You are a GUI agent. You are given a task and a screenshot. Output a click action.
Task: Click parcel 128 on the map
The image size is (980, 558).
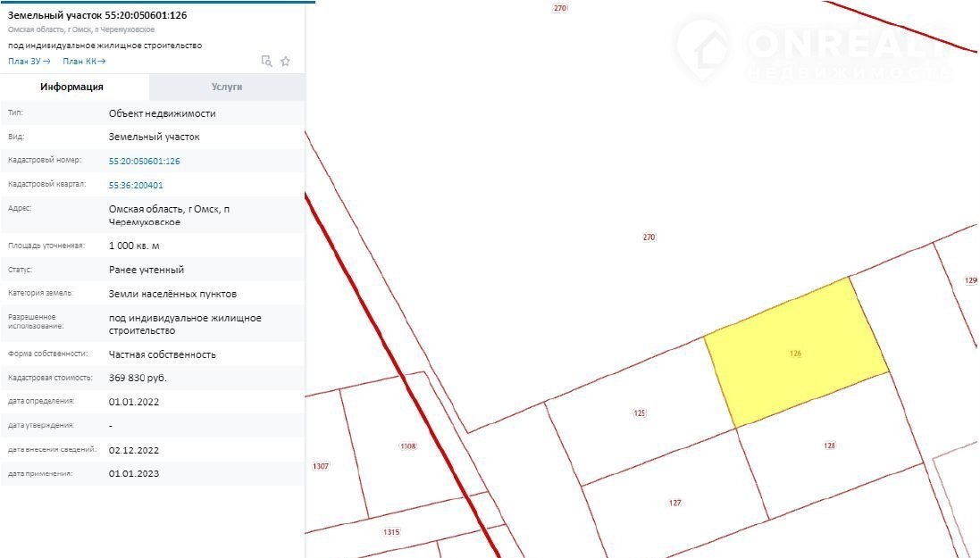point(829,446)
